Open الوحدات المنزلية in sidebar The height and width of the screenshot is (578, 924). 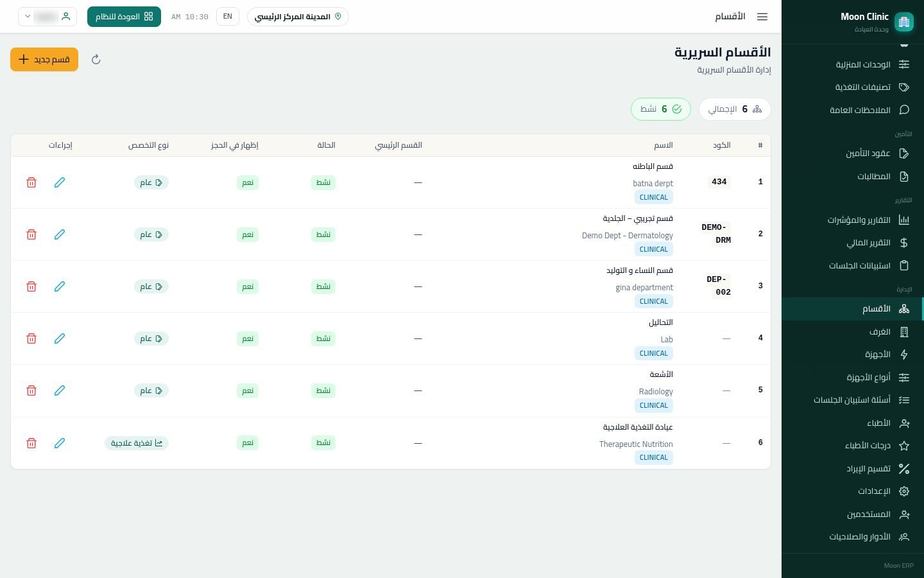point(852,64)
